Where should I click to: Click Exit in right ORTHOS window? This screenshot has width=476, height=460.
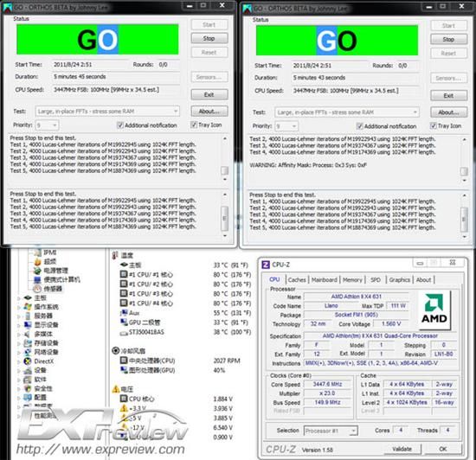448,96
